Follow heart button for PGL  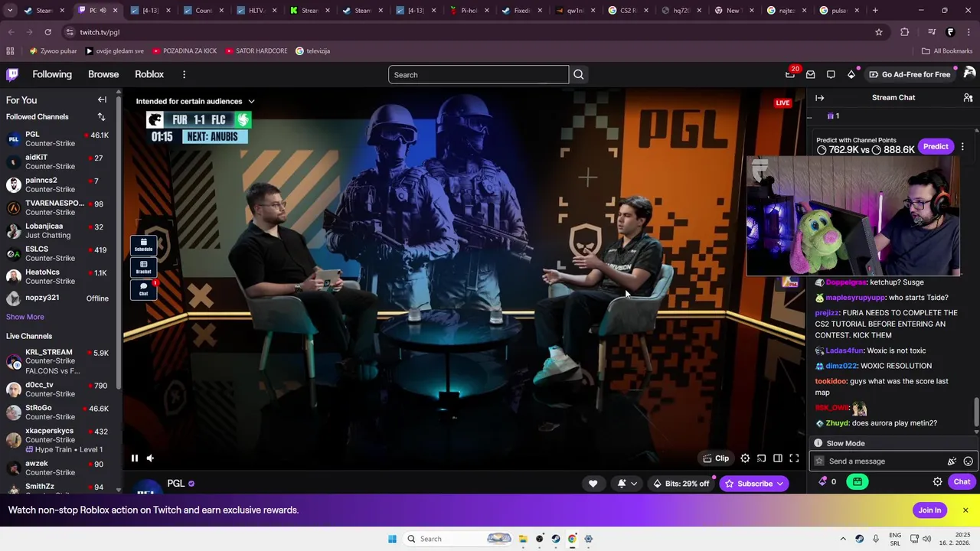pos(593,484)
